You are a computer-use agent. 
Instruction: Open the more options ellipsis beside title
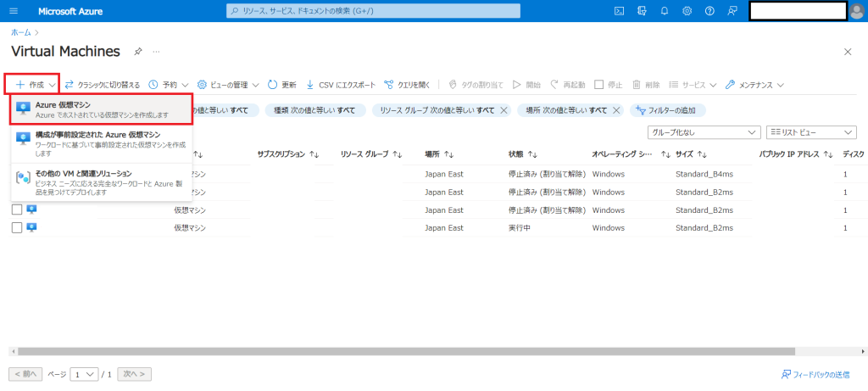click(156, 52)
